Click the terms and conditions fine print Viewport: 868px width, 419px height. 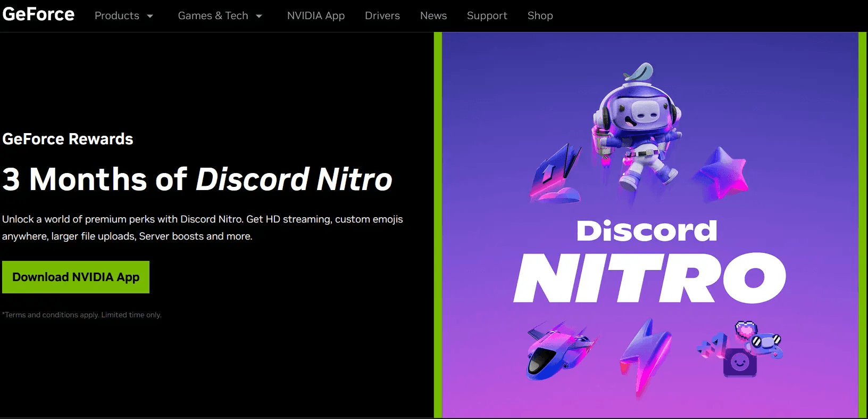82,315
